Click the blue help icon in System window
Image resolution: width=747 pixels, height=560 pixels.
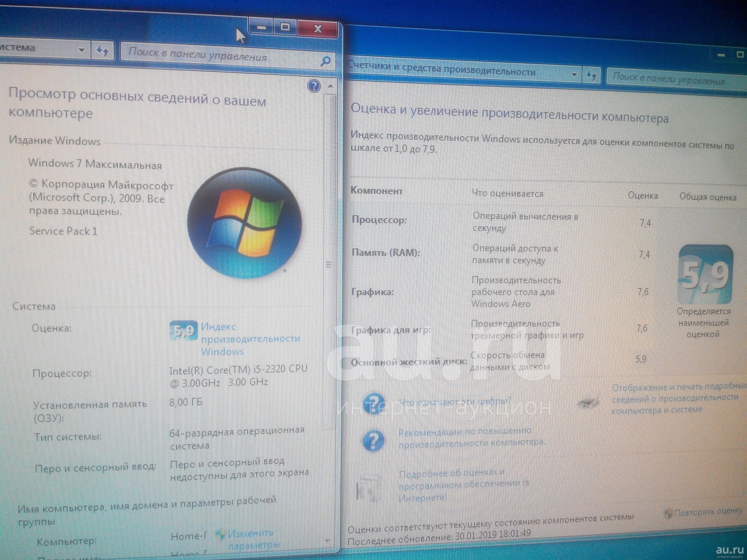(314, 86)
